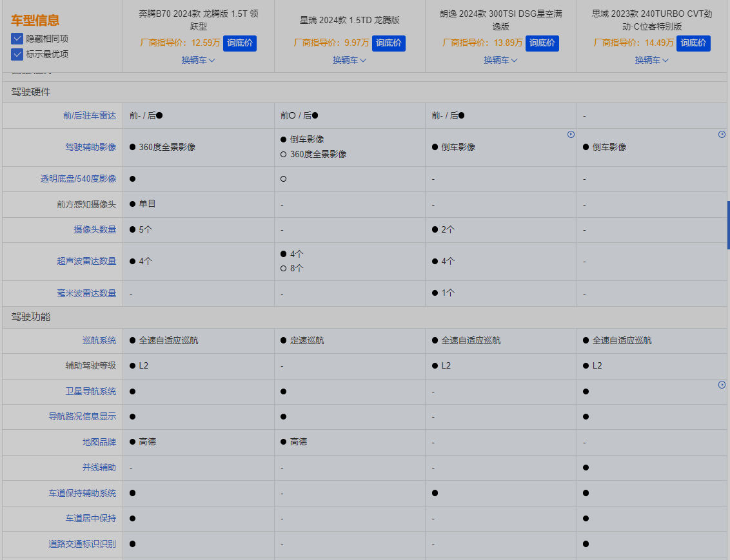Click the 驾驶硬件 section header
The image size is (730, 560).
[31, 92]
